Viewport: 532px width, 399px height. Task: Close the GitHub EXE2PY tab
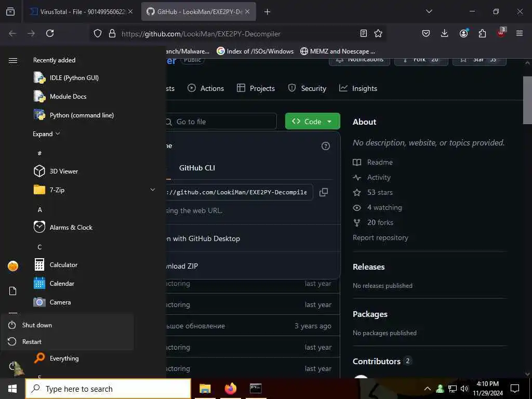coord(247,11)
